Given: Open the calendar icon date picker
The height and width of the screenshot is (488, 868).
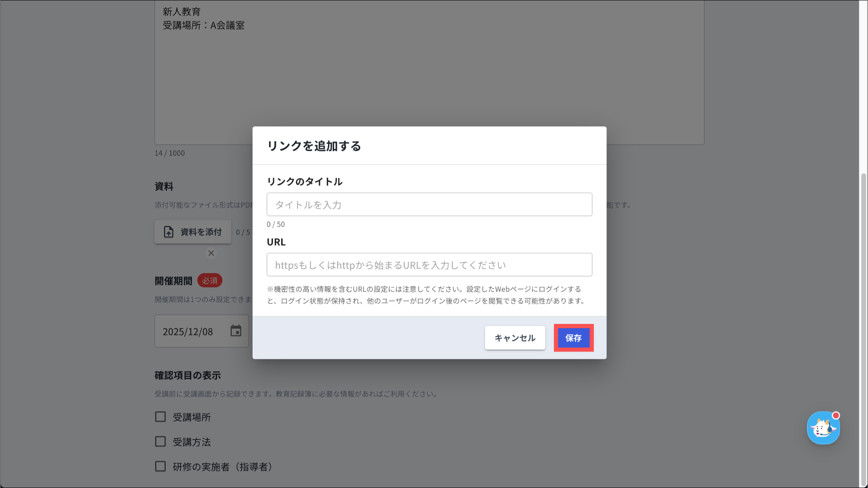Looking at the screenshot, I should 236,331.
